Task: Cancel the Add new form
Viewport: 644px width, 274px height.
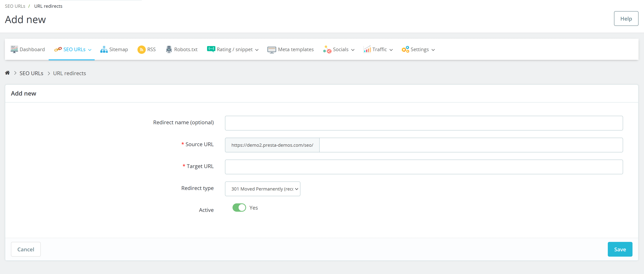Action: click(x=25, y=249)
